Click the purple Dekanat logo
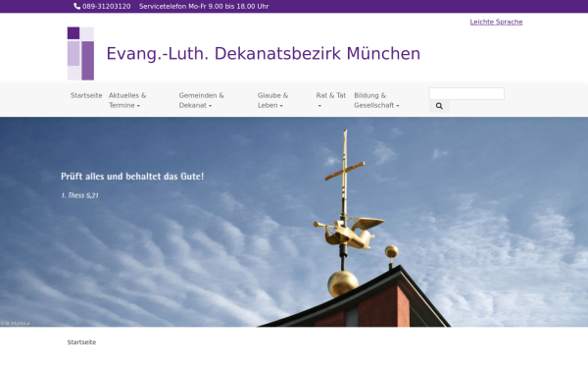Screen dimensions: 588x368 tap(80, 53)
